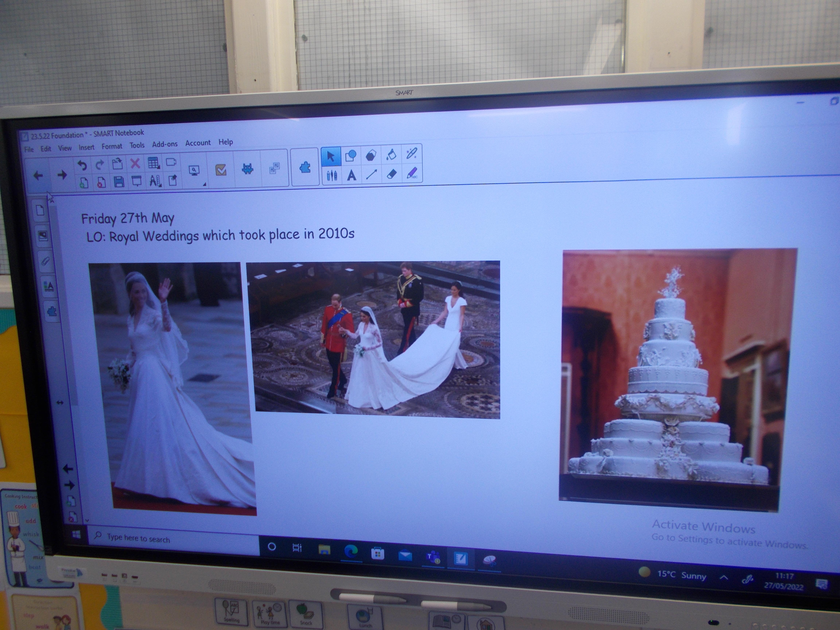Toggle sidebar position with double-arrow icon
This screenshot has width=840, height=630.
[60, 402]
